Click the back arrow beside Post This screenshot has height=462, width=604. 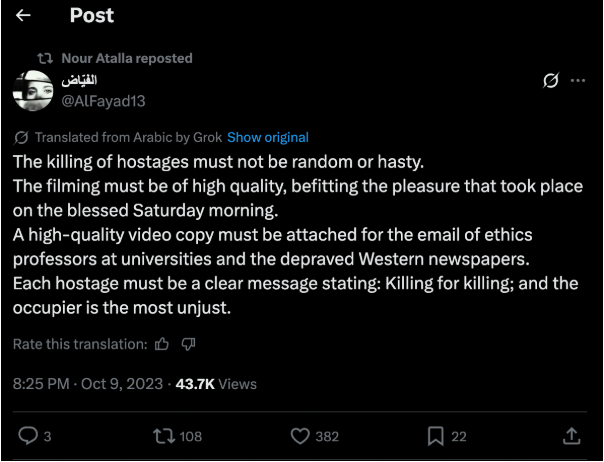coord(23,16)
